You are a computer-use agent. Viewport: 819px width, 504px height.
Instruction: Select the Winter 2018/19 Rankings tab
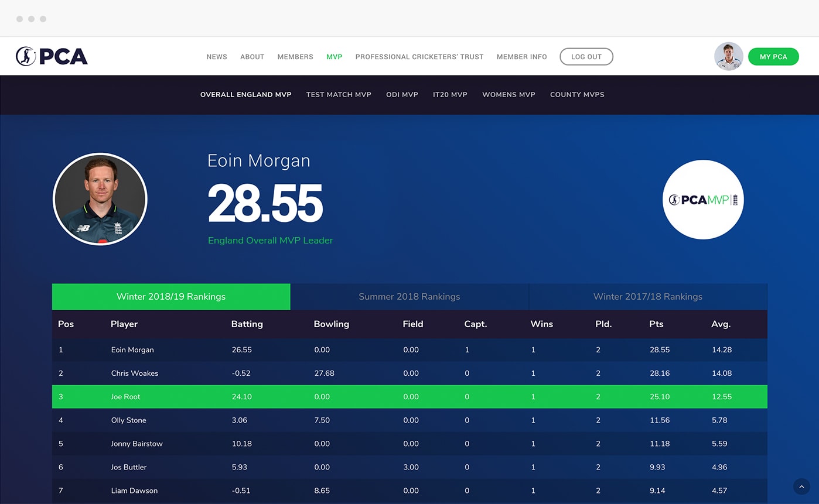pyautogui.click(x=171, y=297)
